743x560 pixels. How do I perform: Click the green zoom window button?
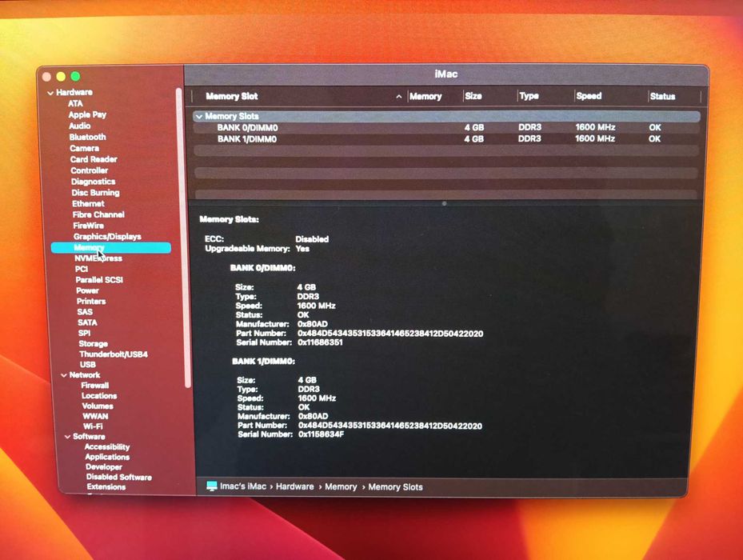[x=75, y=76]
